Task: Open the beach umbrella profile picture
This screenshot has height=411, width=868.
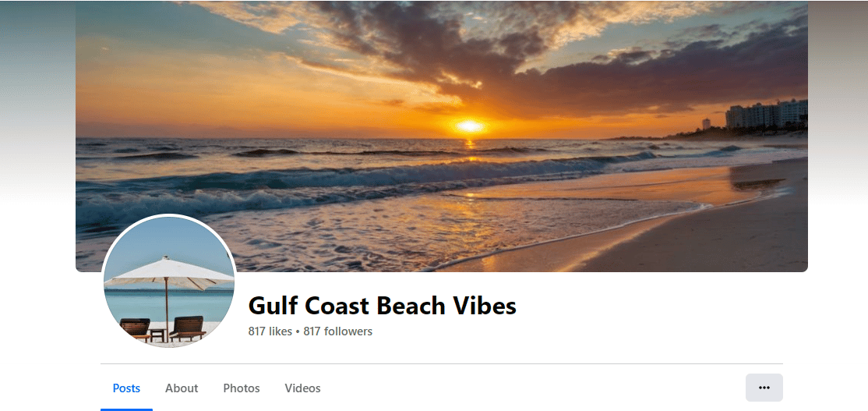Action: (169, 282)
